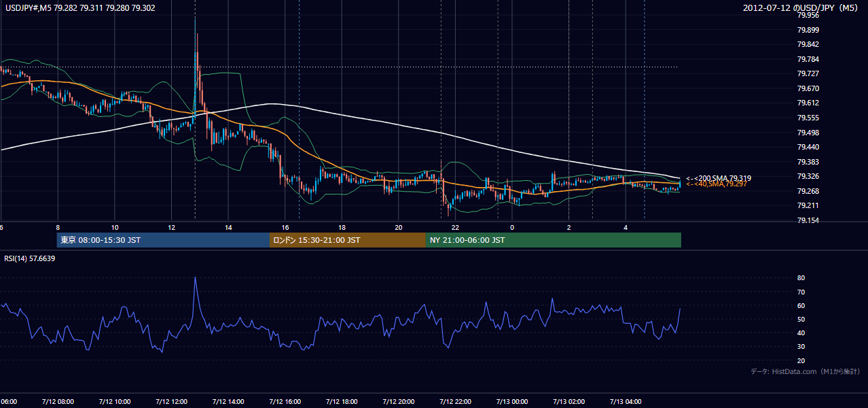Click the 7/12 20:00 bottom time label
Screen dimensions: 868x408
(399, 402)
